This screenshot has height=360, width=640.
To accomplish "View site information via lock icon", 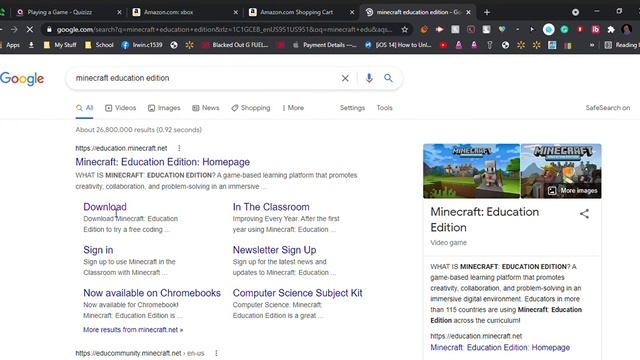I will [49, 29].
